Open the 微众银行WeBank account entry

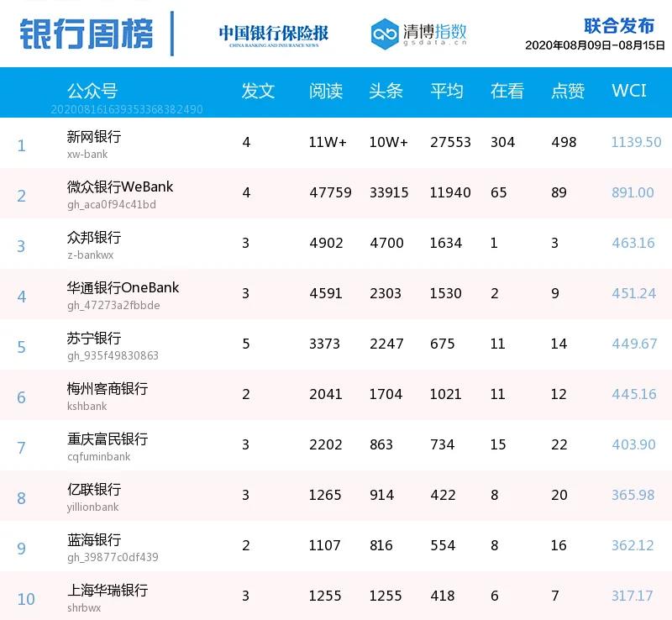click(x=120, y=187)
